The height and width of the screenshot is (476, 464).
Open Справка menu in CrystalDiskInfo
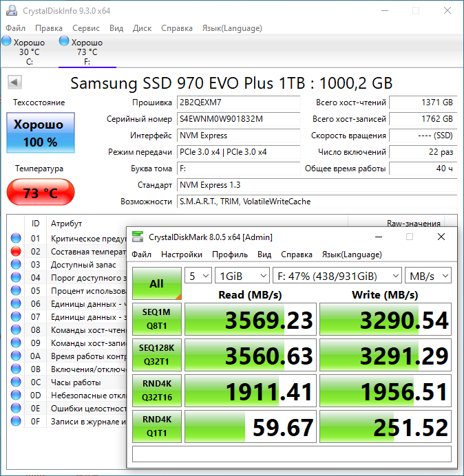pyautogui.click(x=177, y=28)
